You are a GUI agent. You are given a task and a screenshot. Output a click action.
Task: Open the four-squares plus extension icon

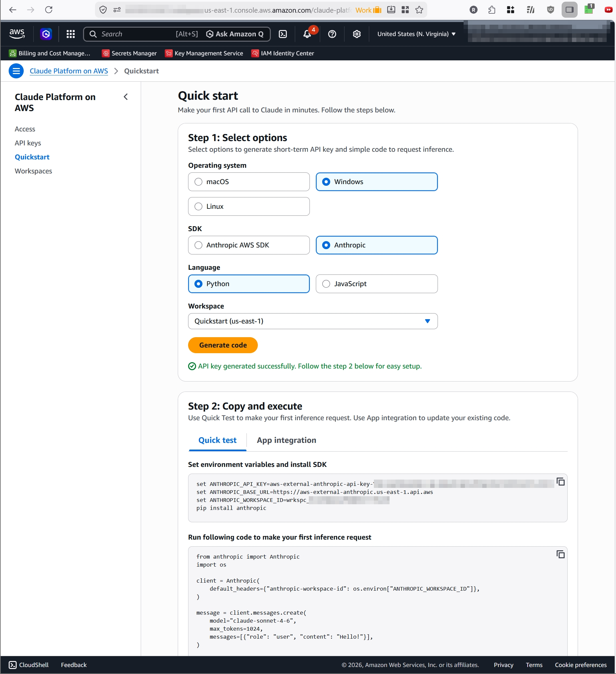coord(511,10)
